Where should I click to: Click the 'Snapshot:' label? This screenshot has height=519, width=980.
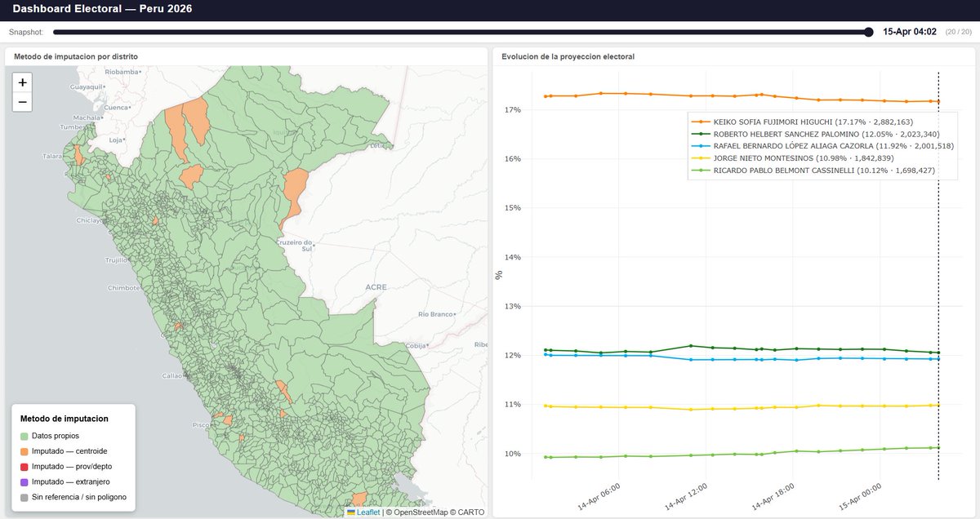25,32
